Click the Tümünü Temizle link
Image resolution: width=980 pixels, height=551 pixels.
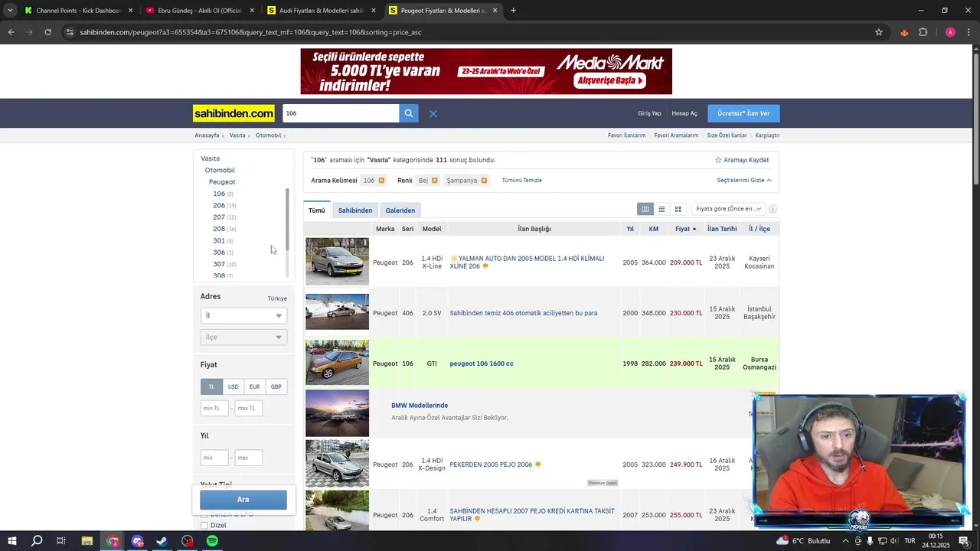point(521,181)
